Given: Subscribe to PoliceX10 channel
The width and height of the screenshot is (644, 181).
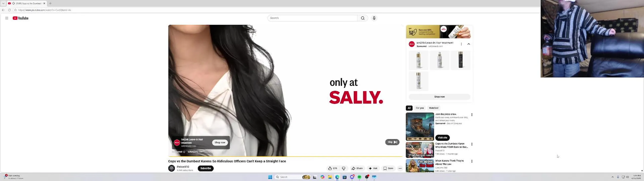Looking at the screenshot, I should (x=206, y=168).
